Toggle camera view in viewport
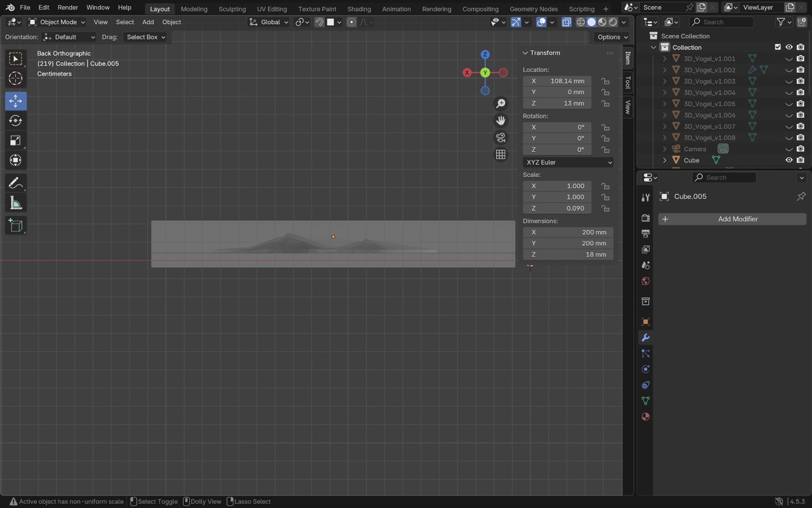812x508 pixels. pyautogui.click(x=501, y=138)
